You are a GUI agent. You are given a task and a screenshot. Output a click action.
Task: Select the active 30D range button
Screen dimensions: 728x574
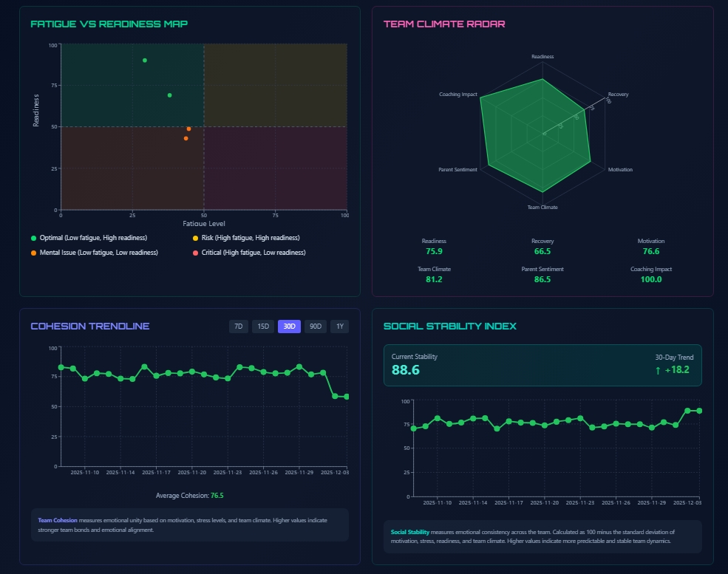pos(289,327)
